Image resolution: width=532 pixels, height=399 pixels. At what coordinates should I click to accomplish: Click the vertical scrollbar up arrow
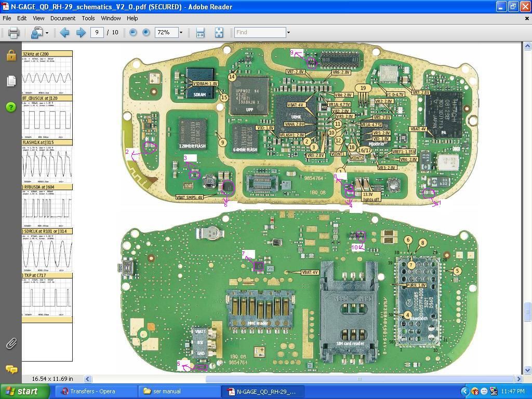[x=527, y=46]
